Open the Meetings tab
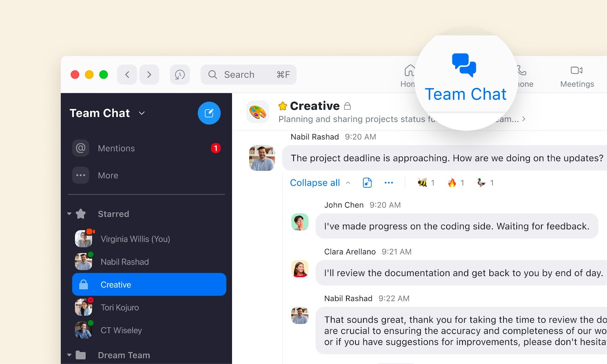 577,77
